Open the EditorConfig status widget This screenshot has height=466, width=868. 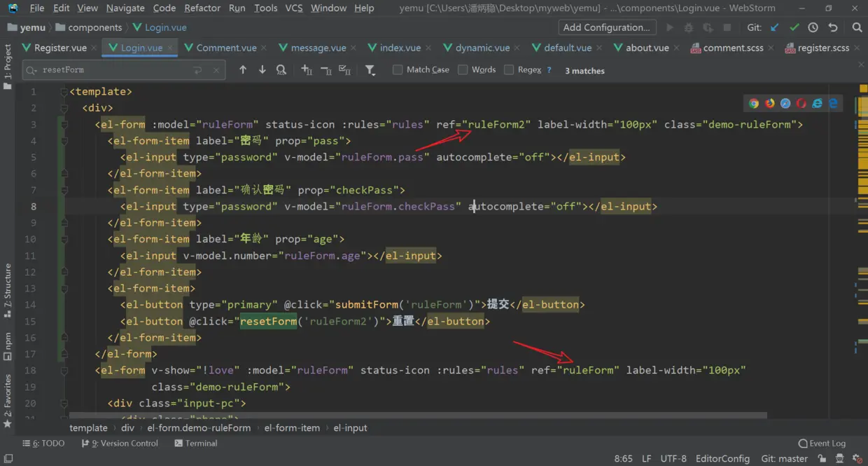(722, 458)
